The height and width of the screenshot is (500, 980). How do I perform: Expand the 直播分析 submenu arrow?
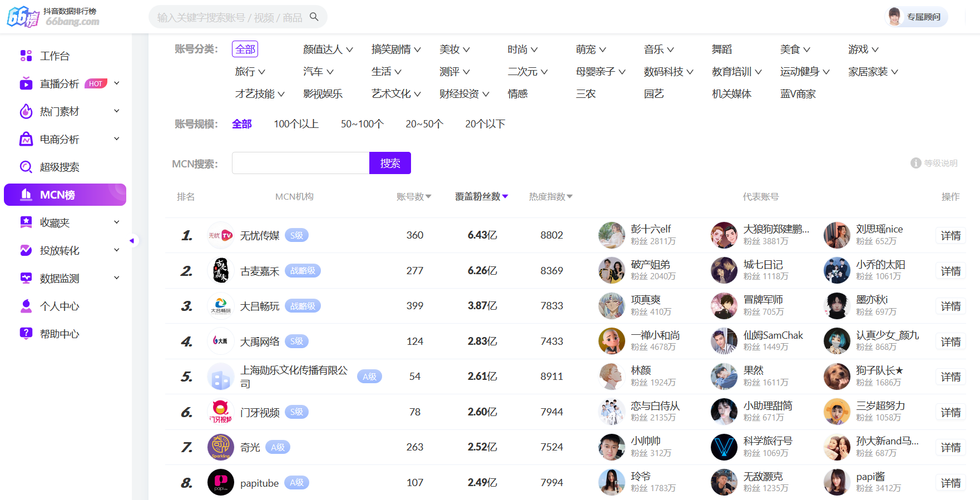pos(117,83)
